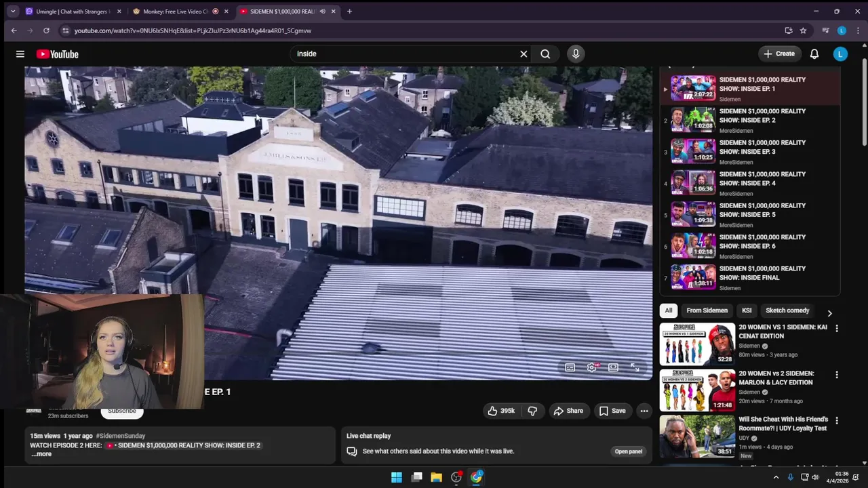Dislike this video
This screenshot has width=868, height=488.
(532, 411)
